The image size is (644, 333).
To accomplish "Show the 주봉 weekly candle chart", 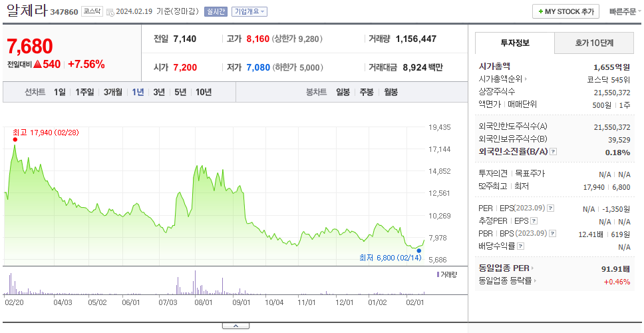I will tap(367, 92).
